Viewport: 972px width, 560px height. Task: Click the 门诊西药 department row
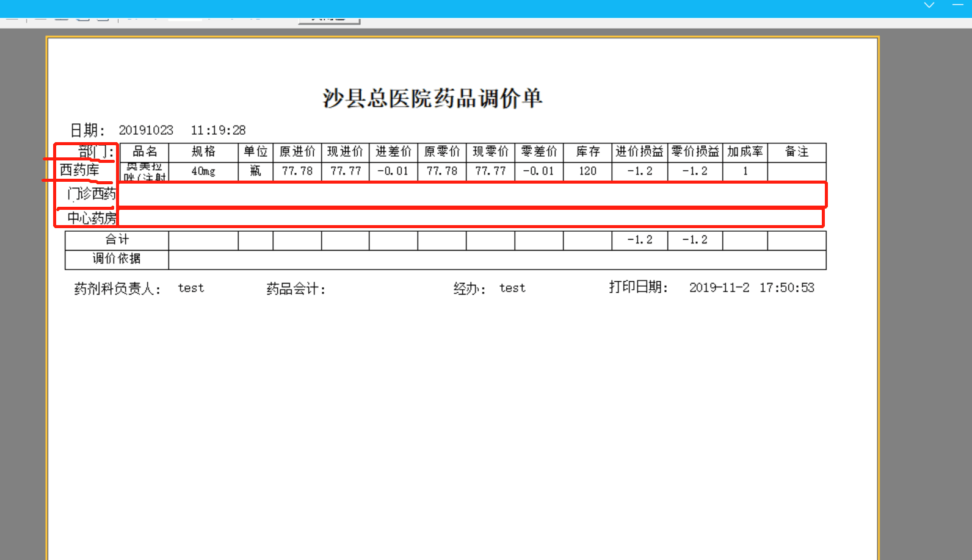tap(92, 194)
